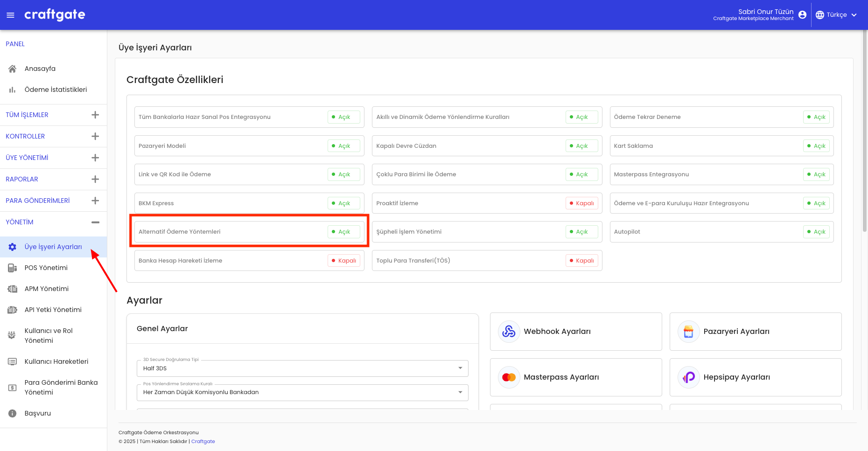This screenshot has width=868, height=451.
Task: Click the hamburger menu icon
Action: [x=10, y=15]
